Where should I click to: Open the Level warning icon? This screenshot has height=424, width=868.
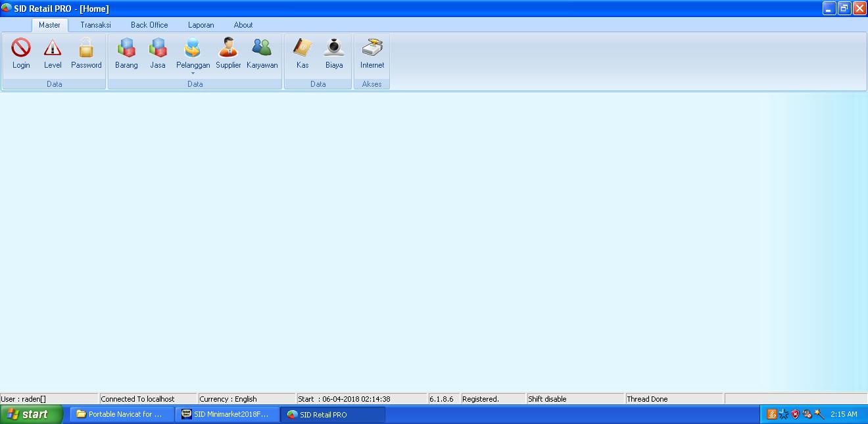(53, 53)
